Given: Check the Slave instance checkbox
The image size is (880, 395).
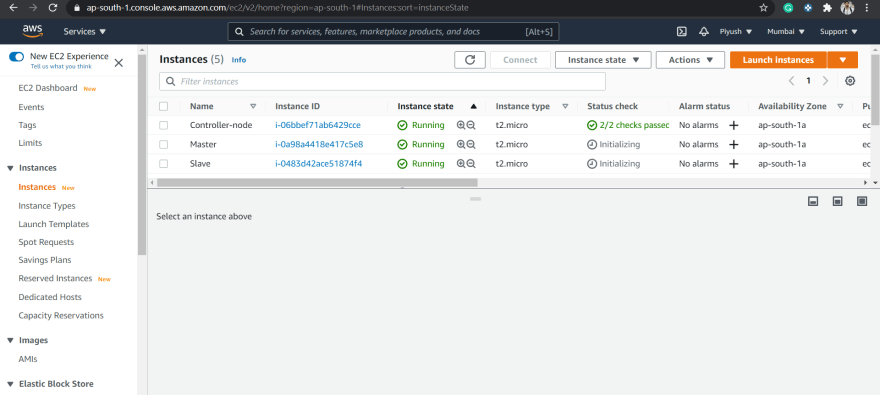Looking at the screenshot, I should (x=163, y=164).
